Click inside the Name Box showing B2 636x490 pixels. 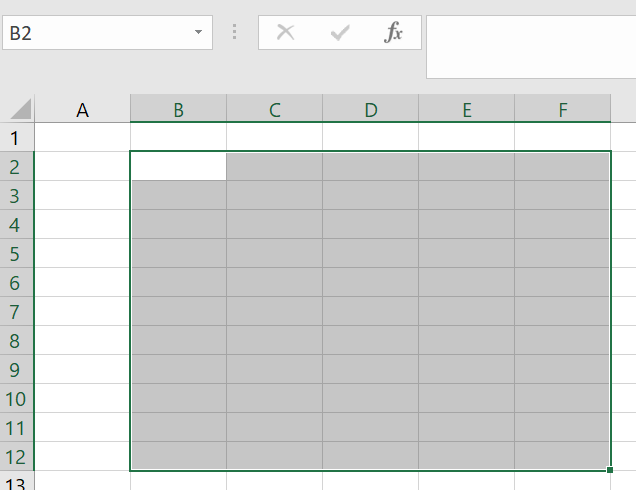pos(95,33)
